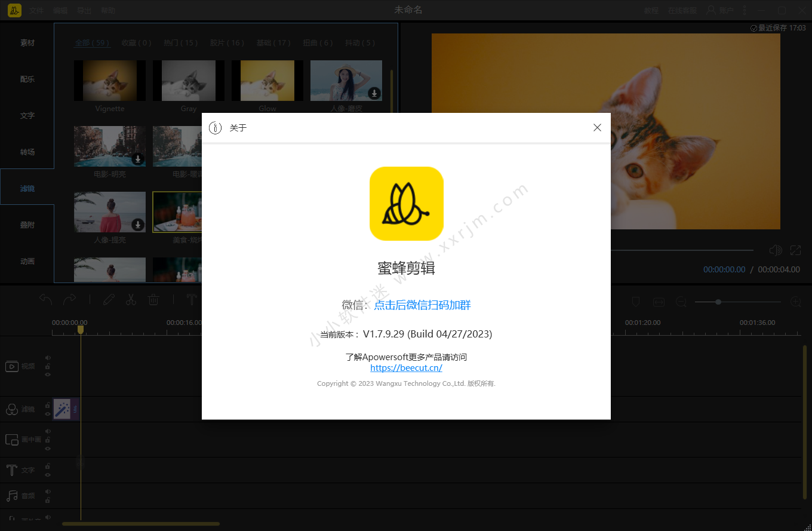This screenshot has height=531, width=812.
Task: Select the Vignette filter thumbnail
Action: tap(110, 81)
